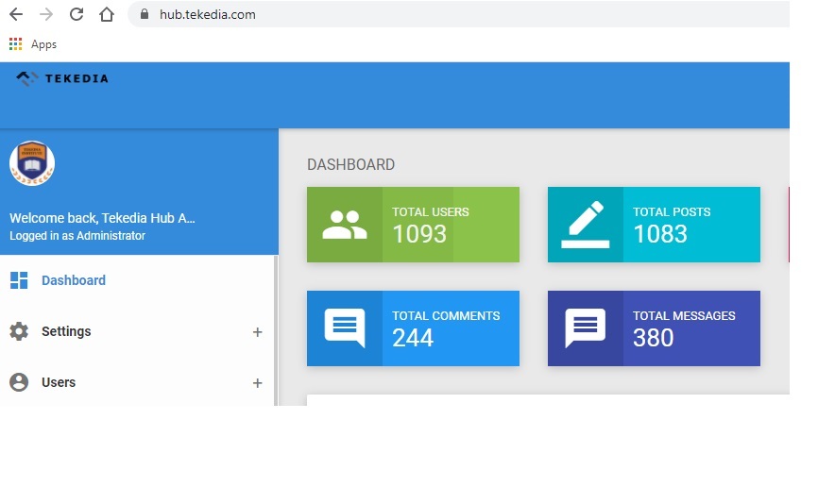818x504 pixels.
Task: Click the Settings gear icon in sidebar
Action: [x=19, y=331]
